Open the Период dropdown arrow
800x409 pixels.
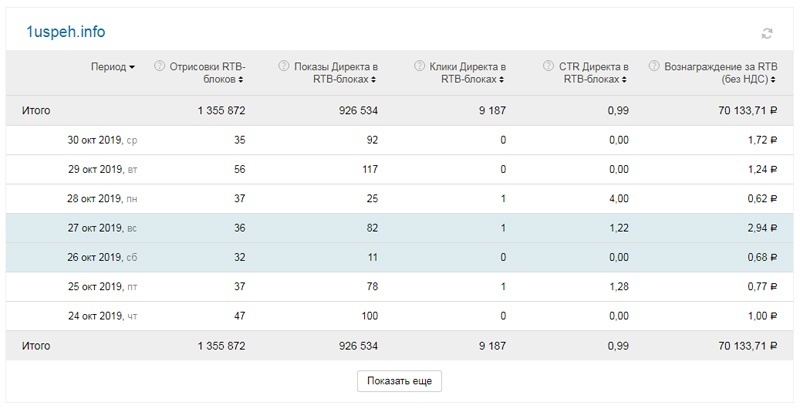click(x=132, y=67)
